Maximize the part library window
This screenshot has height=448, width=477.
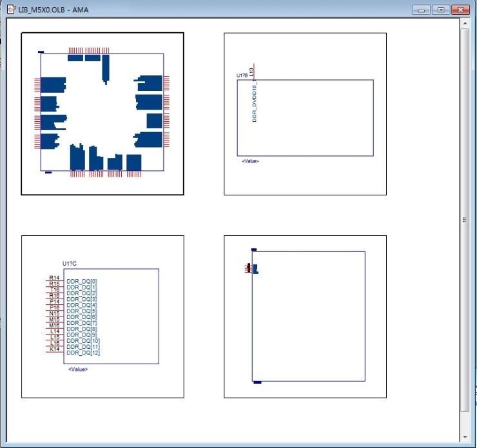pos(441,9)
